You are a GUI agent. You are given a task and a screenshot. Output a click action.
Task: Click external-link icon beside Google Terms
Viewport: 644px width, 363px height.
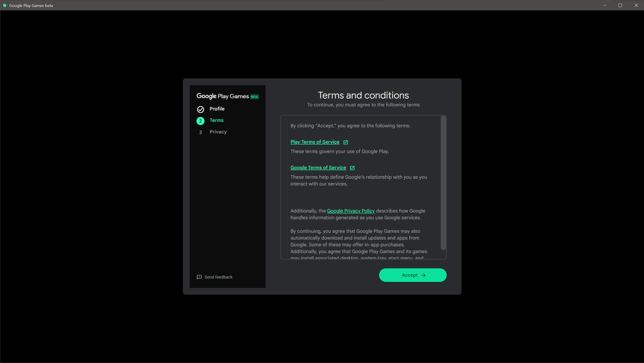(352, 168)
